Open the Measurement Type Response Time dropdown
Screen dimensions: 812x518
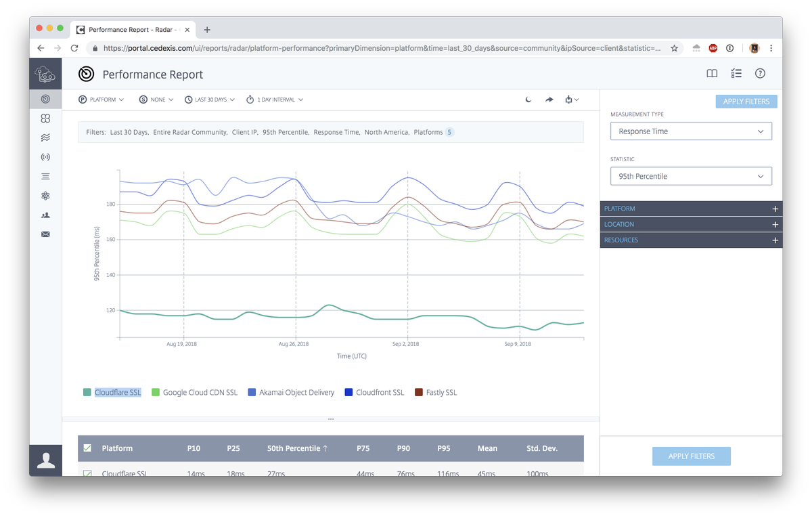tap(691, 131)
